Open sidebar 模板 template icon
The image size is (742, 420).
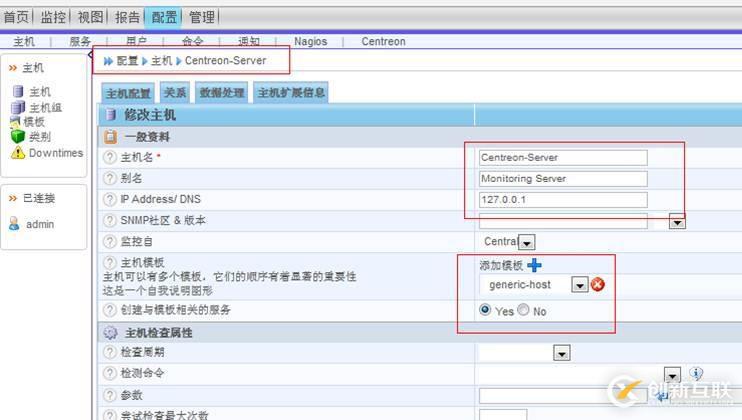[x=16, y=122]
